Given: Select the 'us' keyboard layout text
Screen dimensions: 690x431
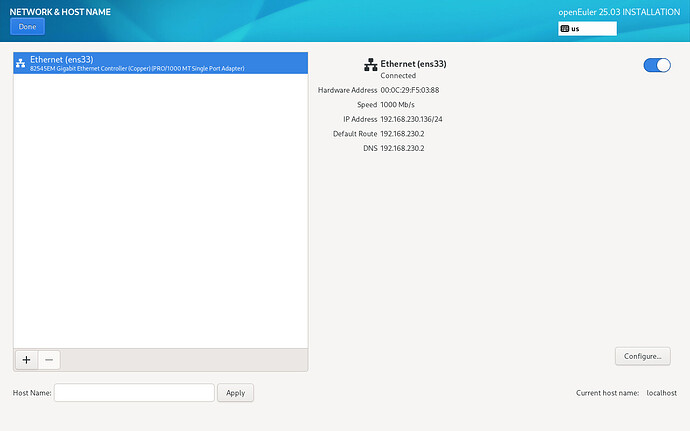Looking at the screenshot, I should (x=576, y=29).
